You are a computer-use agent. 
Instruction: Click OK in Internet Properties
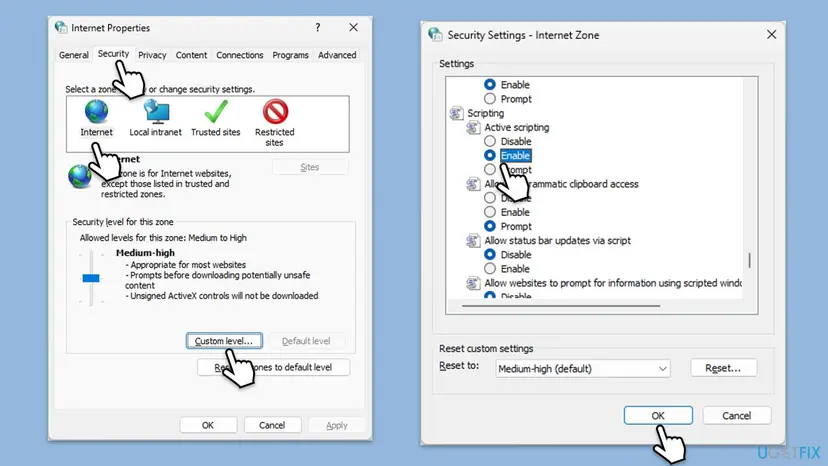(208, 425)
